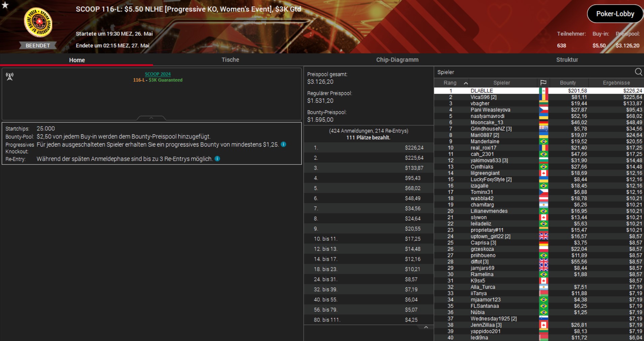
Task: Select the Struktur tab
Action: coord(567,60)
